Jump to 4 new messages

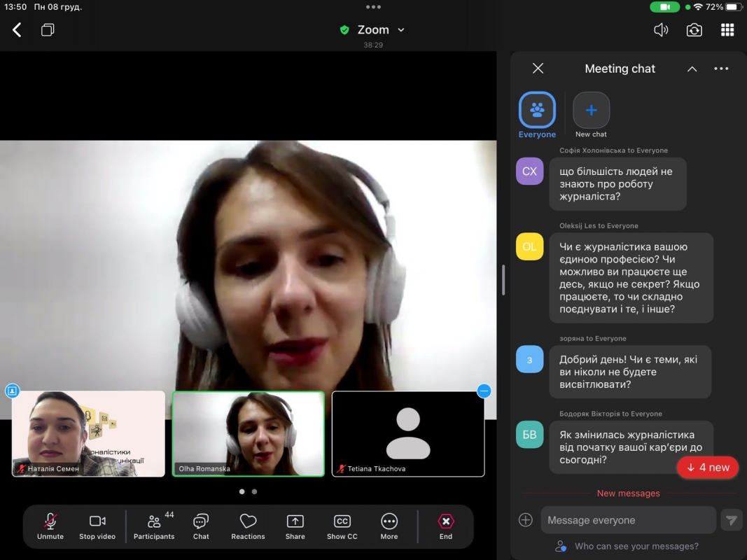[x=708, y=468]
